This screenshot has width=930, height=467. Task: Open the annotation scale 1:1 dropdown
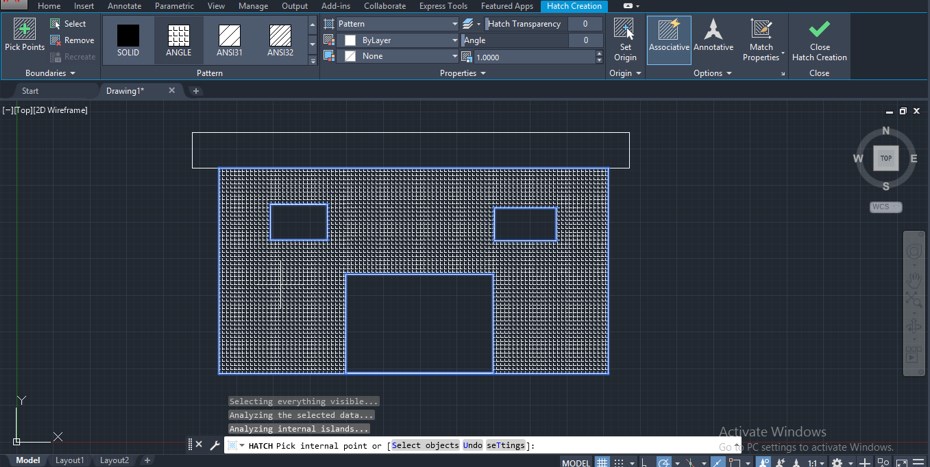coord(816,462)
